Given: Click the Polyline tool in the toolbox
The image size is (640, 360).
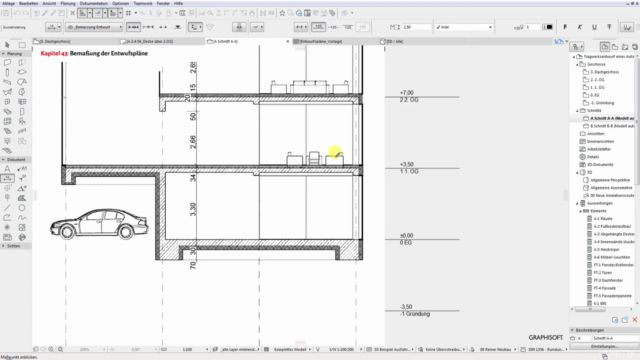Looking at the screenshot, I should tap(7, 218).
